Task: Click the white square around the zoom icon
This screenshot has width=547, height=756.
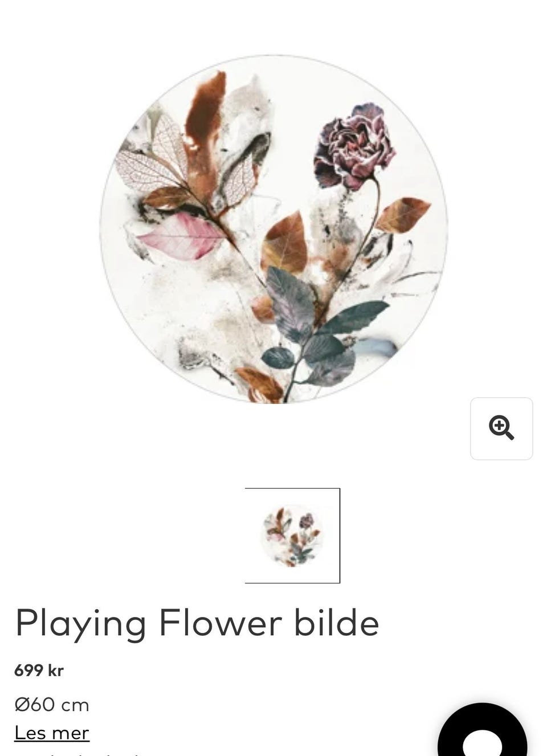Action: [x=501, y=428]
